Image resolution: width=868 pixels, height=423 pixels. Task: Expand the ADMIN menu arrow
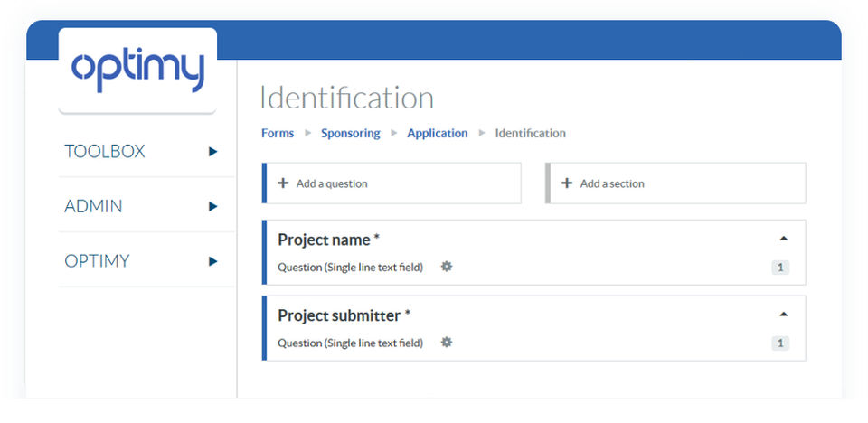(213, 206)
